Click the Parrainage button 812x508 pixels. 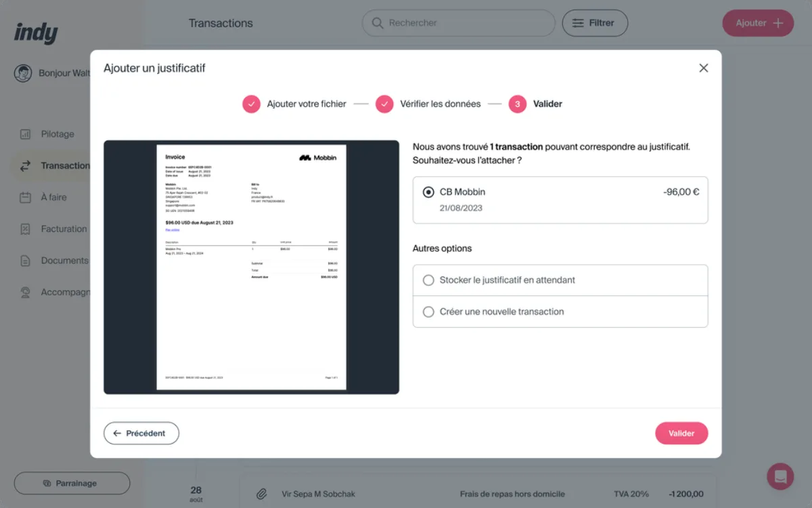(x=72, y=484)
